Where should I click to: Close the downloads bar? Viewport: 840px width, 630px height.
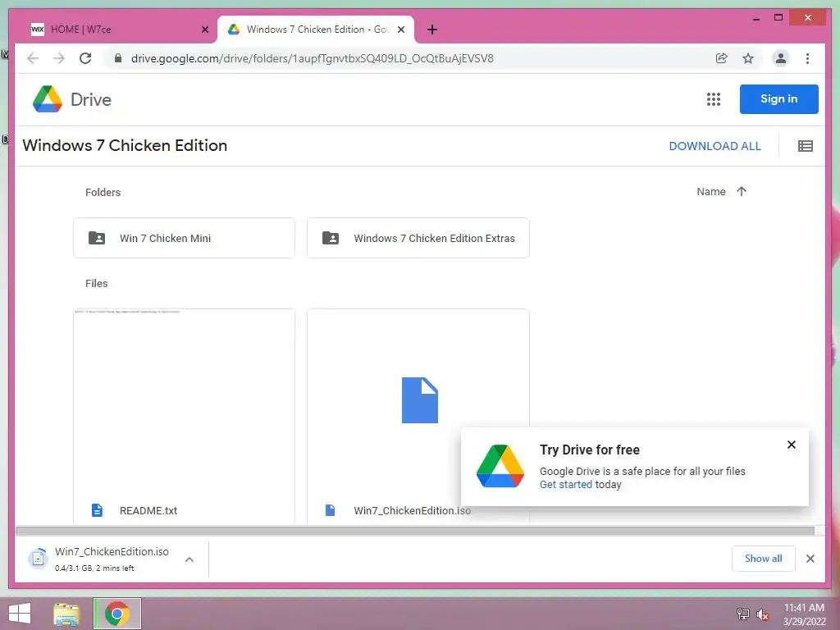coord(810,559)
